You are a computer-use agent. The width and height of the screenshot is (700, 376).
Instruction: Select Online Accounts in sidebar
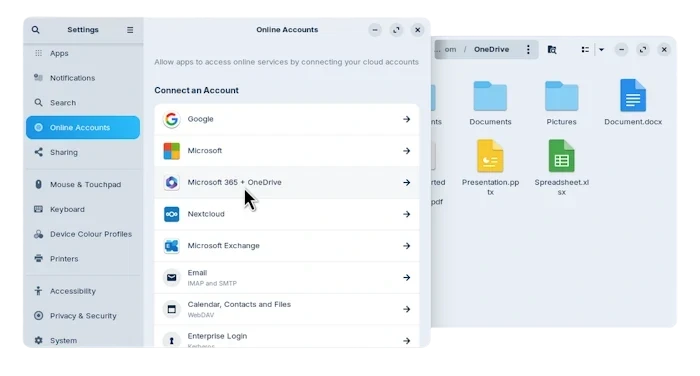pos(83,127)
